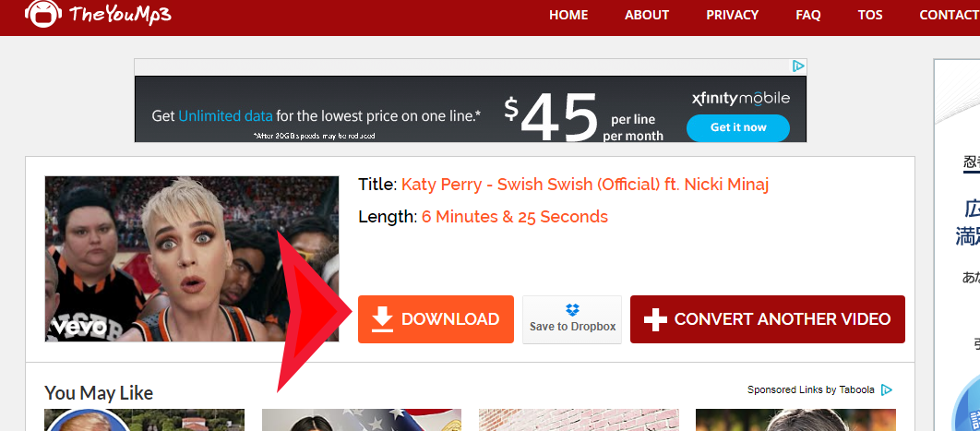
Task: Click the Dropbox logo icon
Action: pos(572,310)
